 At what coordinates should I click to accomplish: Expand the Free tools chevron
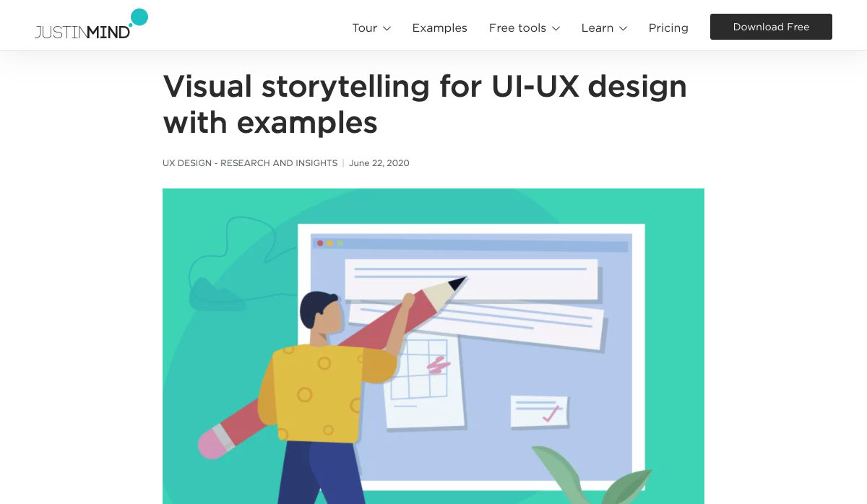pos(556,28)
